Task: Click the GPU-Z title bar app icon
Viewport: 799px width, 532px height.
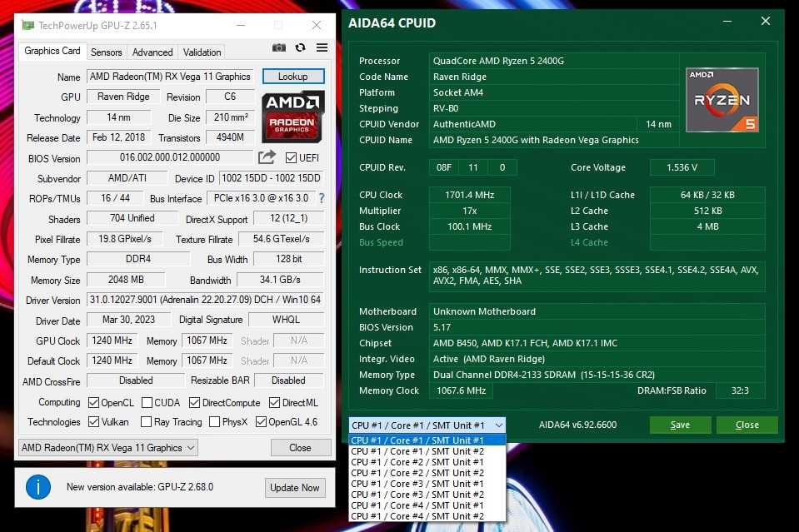Action: pos(28,25)
